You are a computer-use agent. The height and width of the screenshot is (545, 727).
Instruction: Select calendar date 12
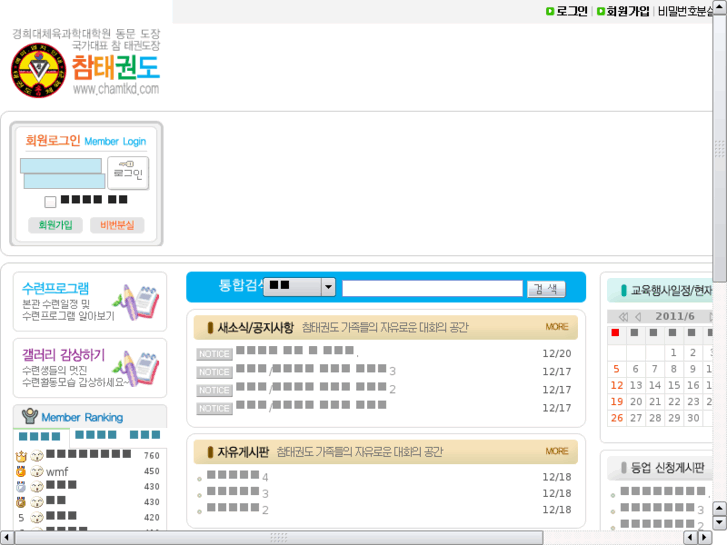click(617, 385)
